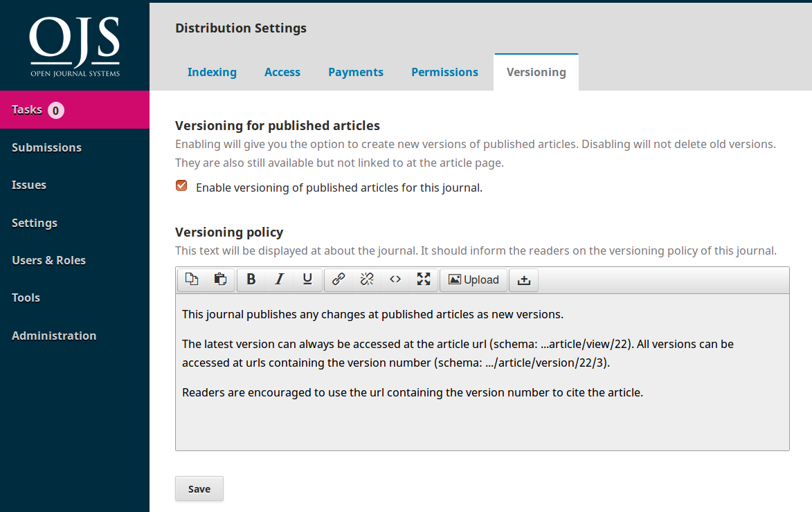812x512 pixels.
Task: Click the OJS logo
Action: click(x=75, y=46)
